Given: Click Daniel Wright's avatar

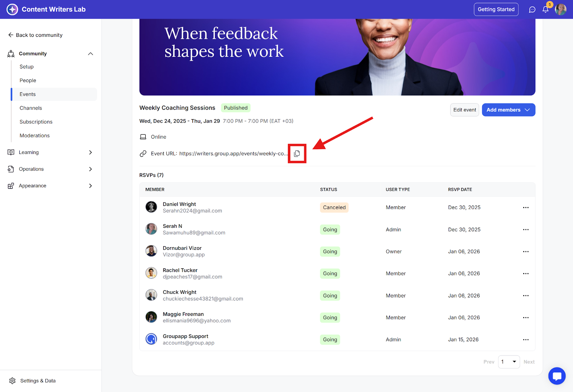Looking at the screenshot, I should (x=151, y=207).
